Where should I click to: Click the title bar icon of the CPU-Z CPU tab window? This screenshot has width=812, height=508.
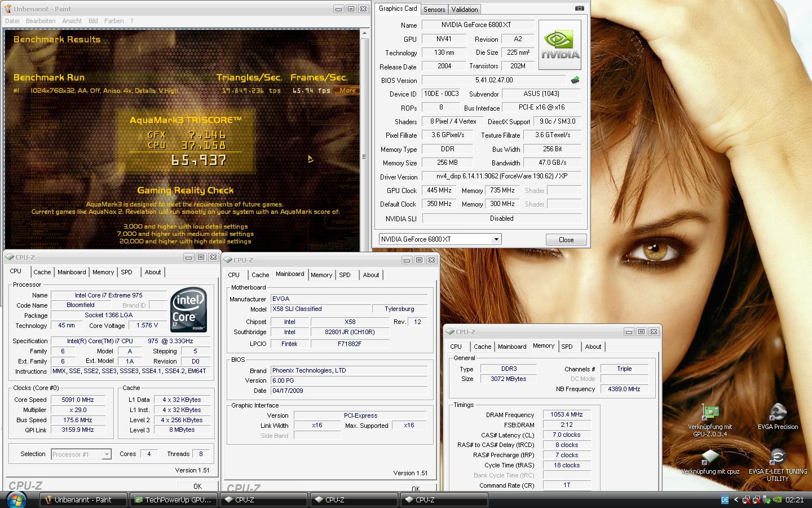pos(10,257)
